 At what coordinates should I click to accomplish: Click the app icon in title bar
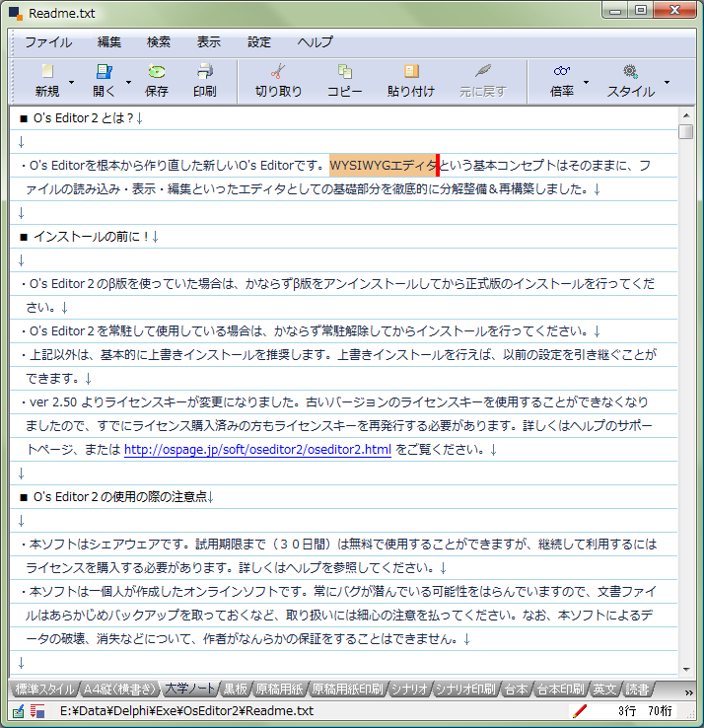point(16,14)
